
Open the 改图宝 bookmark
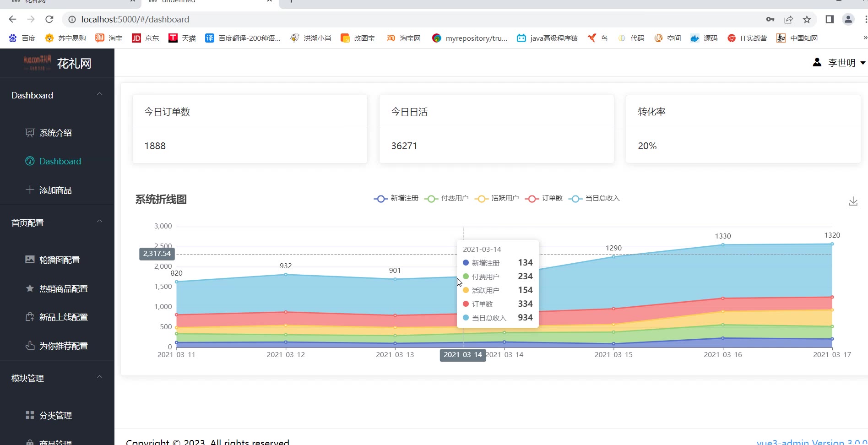pos(358,38)
